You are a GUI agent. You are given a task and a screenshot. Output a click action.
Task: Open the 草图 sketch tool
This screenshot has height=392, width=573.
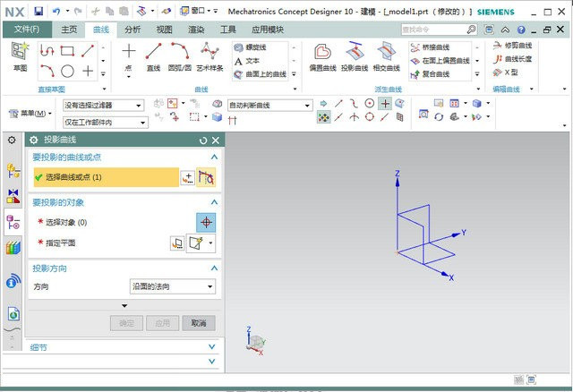pyautogui.click(x=20, y=55)
